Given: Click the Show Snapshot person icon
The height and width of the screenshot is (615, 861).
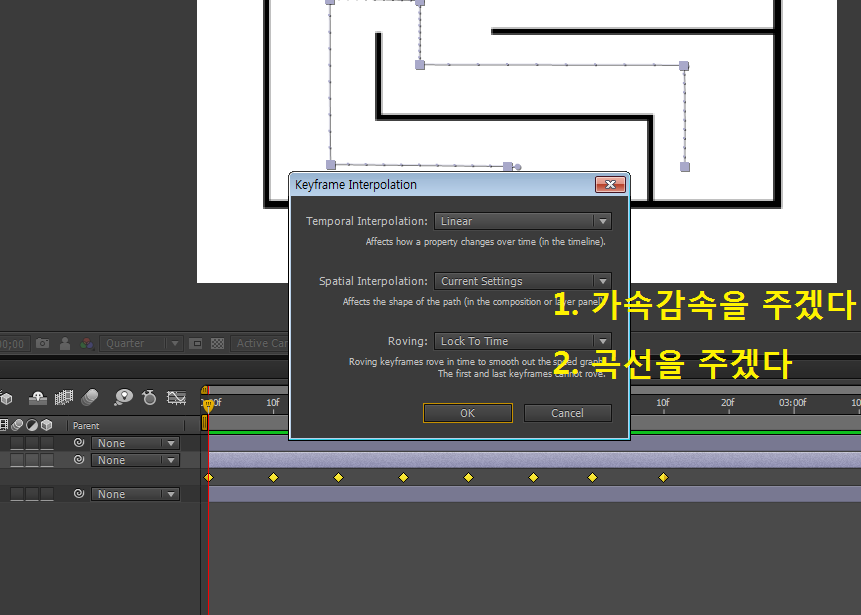Looking at the screenshot, I should pyautogui.click(x=65, y=343).
